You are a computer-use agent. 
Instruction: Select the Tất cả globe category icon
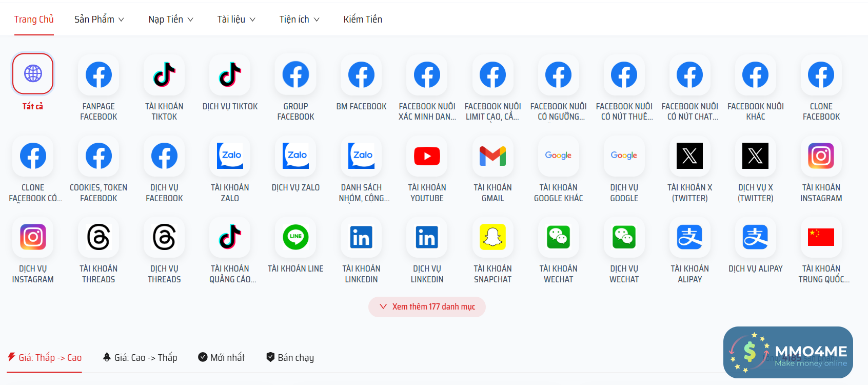[x=33, y=74]
